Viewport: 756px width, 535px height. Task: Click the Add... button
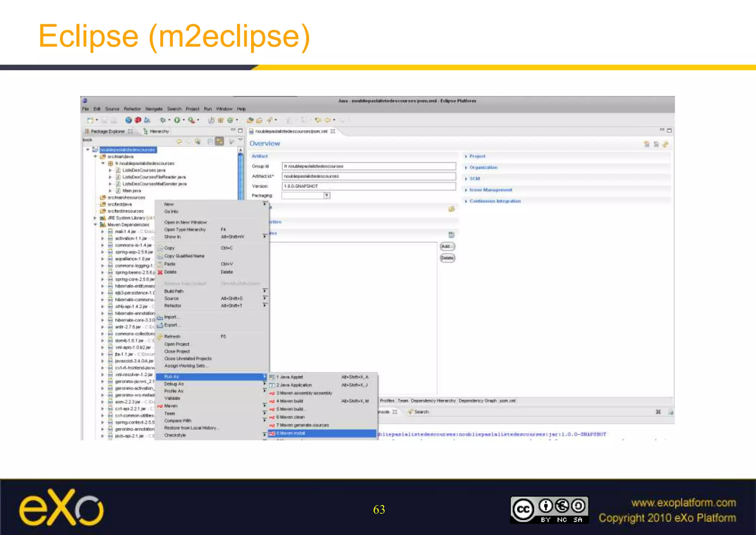447,246
